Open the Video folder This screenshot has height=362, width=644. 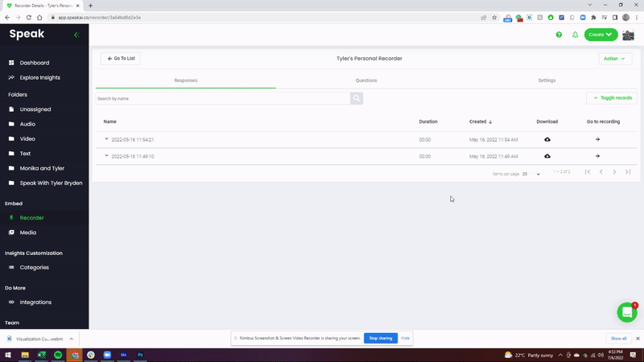[27, 138]
